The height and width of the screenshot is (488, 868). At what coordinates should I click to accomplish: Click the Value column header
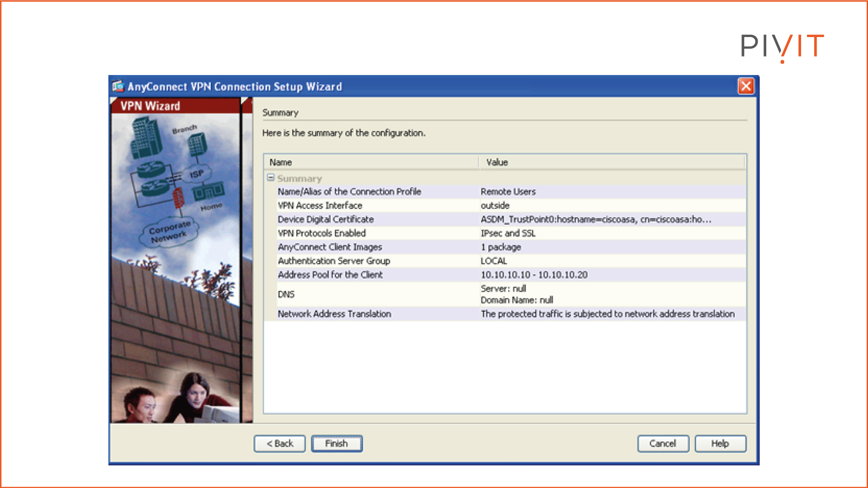point(496,162)
